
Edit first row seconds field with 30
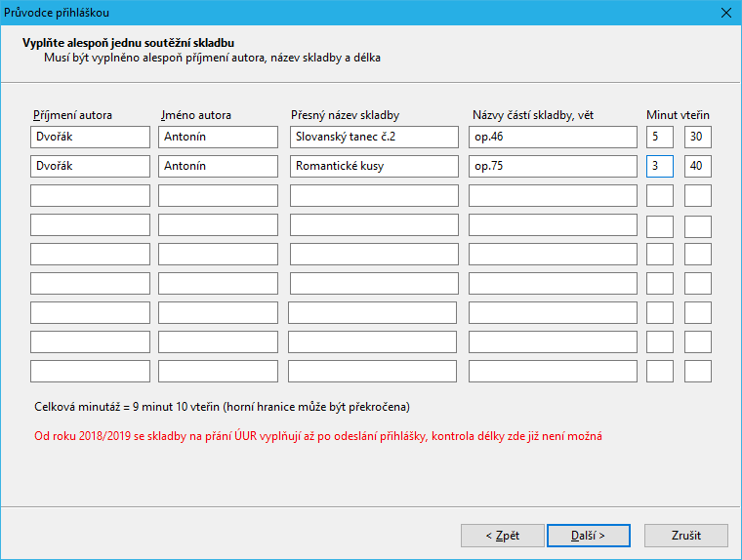pos(697,137)
